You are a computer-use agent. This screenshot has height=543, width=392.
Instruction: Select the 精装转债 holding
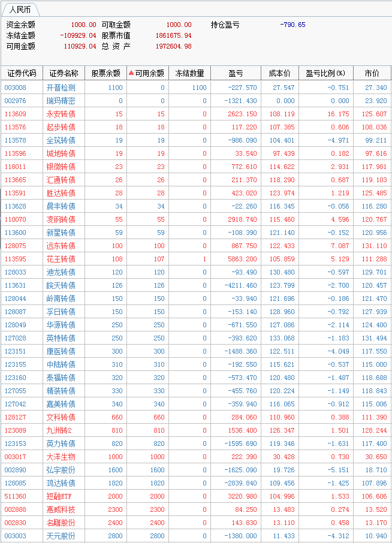tap(196, 390)
